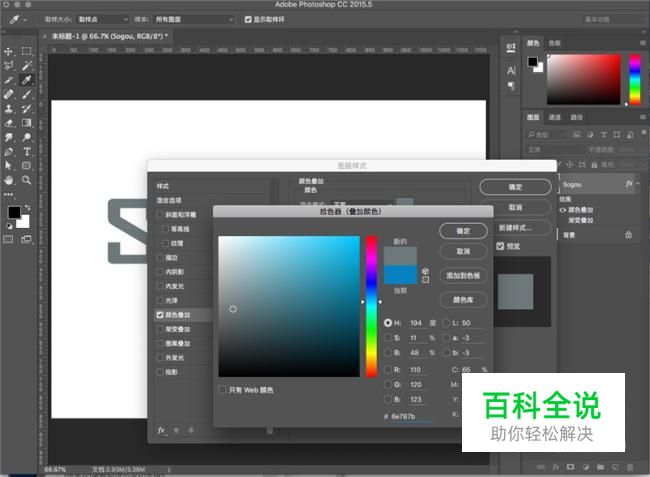Screen dimensions: 650x477
Task: Open the Color panel flyout menu
Action: point(643,43)
